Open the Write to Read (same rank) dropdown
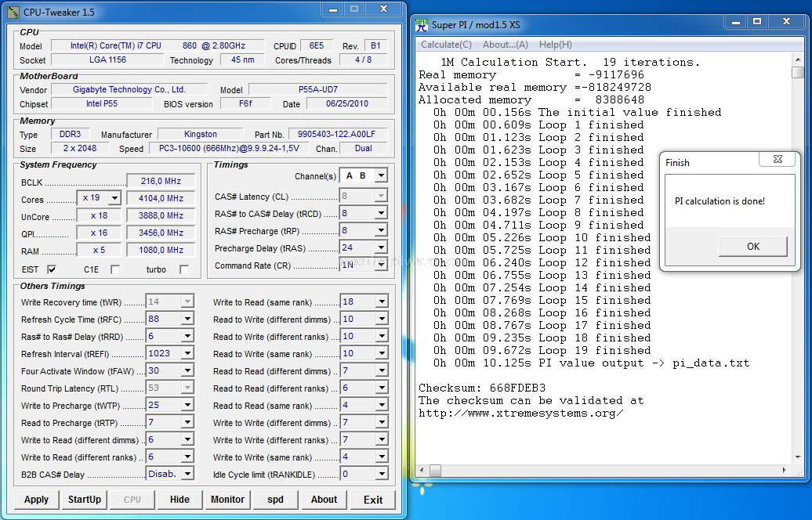The width and height of the screenshot is (812, 520). pyautogui.click(x=382, y=302)
